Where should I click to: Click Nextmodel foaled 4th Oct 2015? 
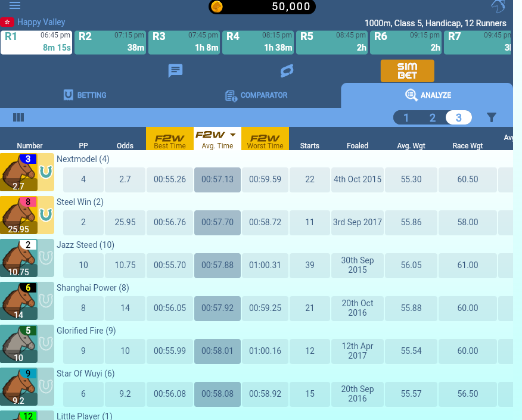357,180
